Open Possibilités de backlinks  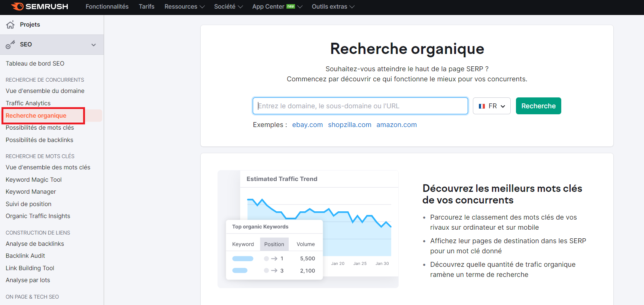(39, 140)
